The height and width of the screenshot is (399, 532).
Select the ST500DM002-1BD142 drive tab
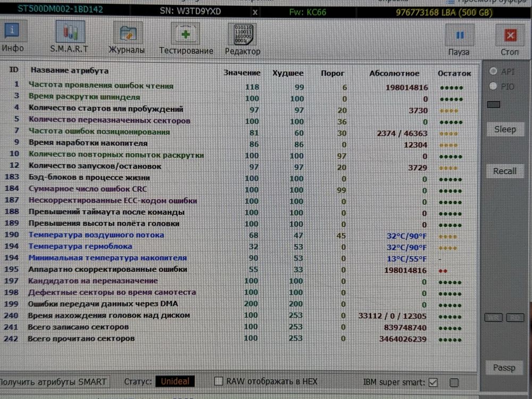[61, 10]
